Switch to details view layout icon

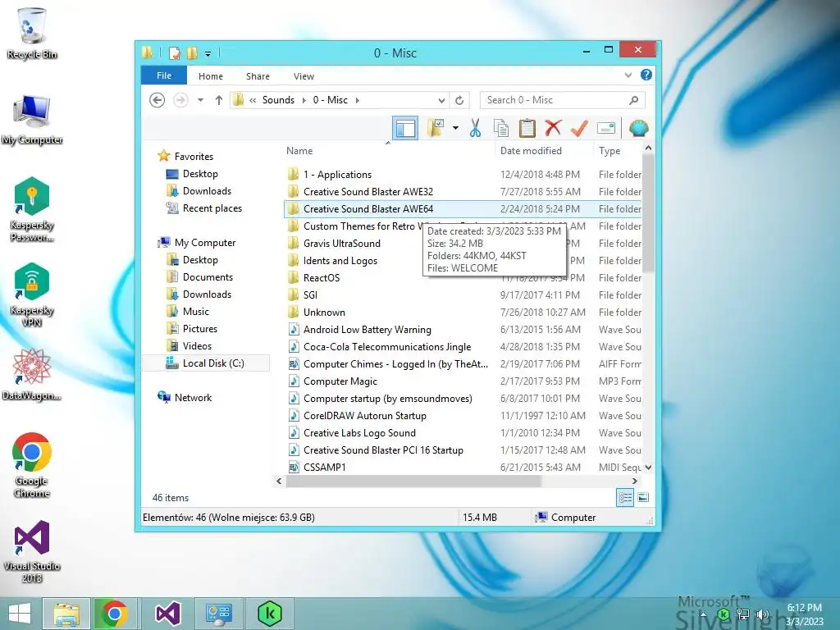tap(625, 498)
